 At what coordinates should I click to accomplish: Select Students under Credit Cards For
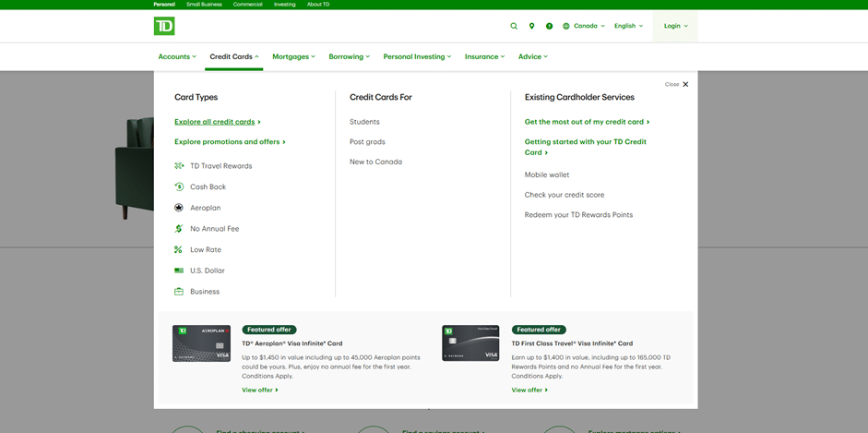coord(364,122)
